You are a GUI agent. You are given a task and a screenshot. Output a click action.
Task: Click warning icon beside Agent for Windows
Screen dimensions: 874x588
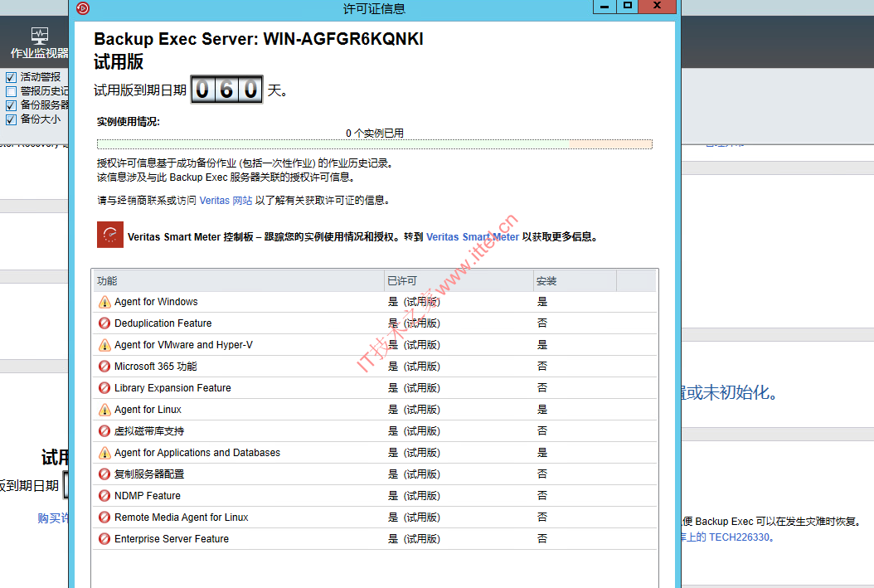coord(104,302)
